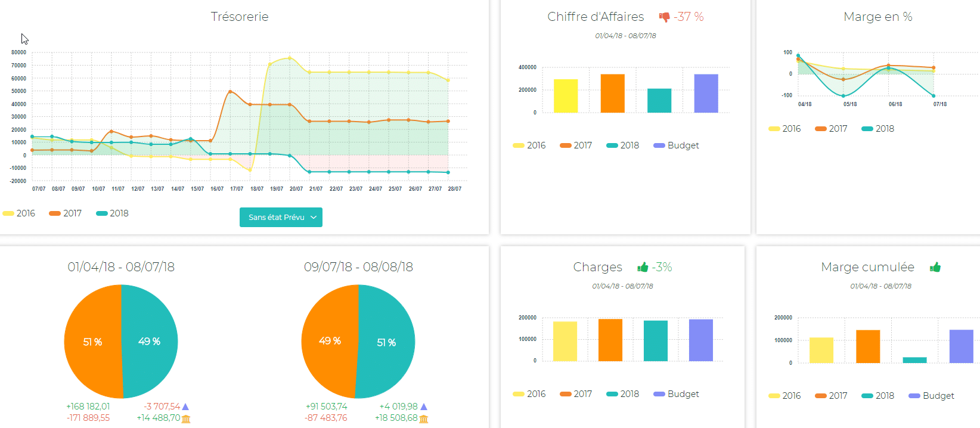Screen dimensions: 980x428
Task: Click the green thumbs-up icon beside Charges
Action: pyautogui.click(x=643, y=267)
